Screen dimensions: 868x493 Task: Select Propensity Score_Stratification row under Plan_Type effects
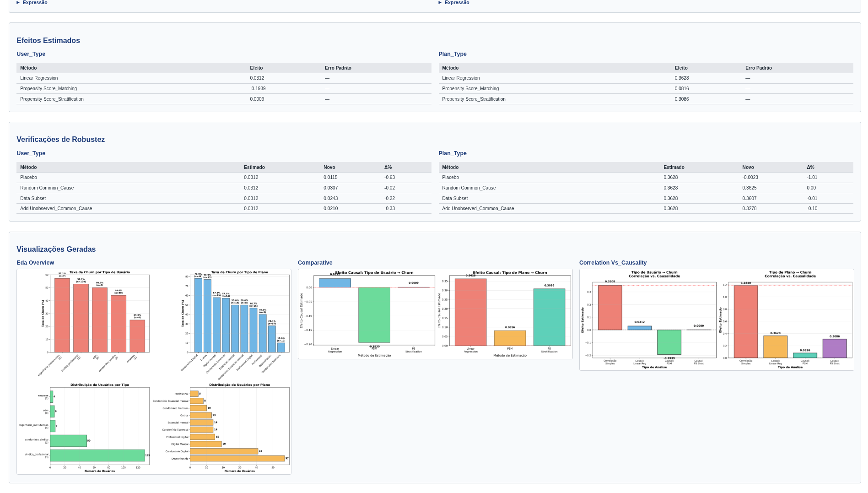(474, 99)
